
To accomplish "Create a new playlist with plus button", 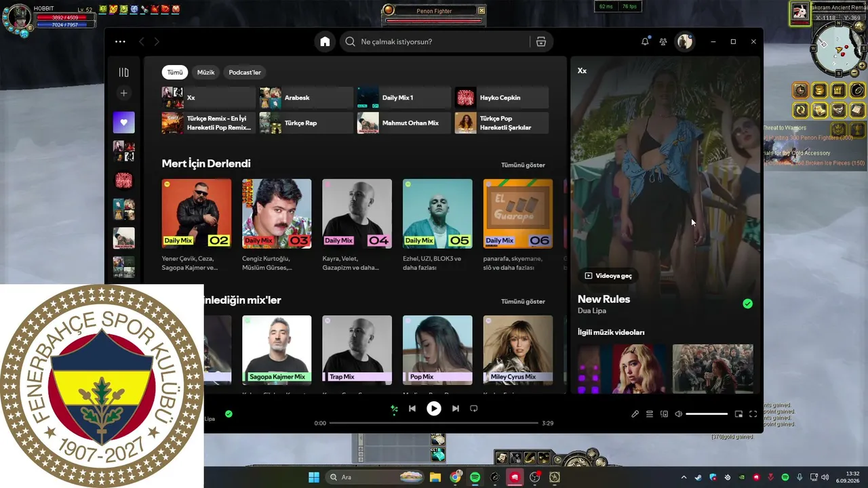I will tap(123, 93).
